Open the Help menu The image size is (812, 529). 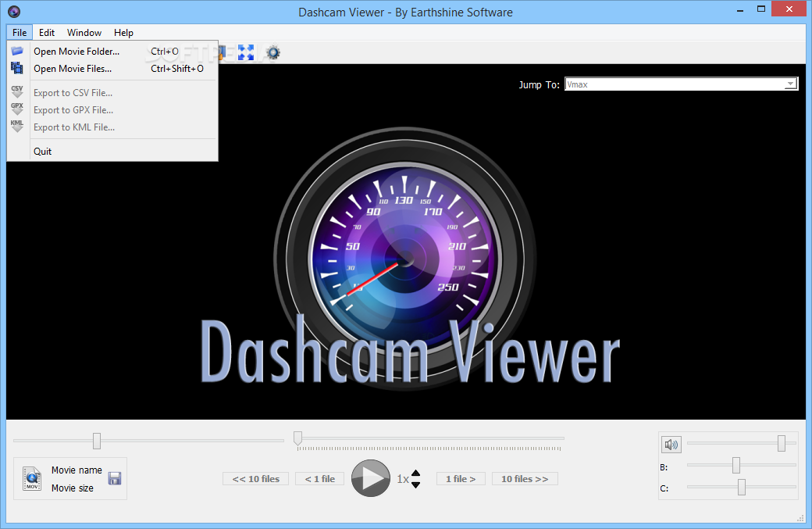(x=124, y=33)
